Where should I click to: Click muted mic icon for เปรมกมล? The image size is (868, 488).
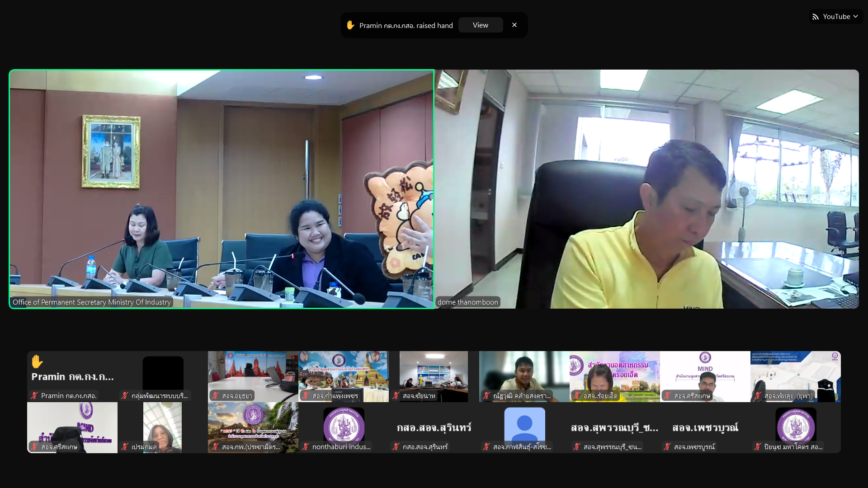[x=125, y=447]
